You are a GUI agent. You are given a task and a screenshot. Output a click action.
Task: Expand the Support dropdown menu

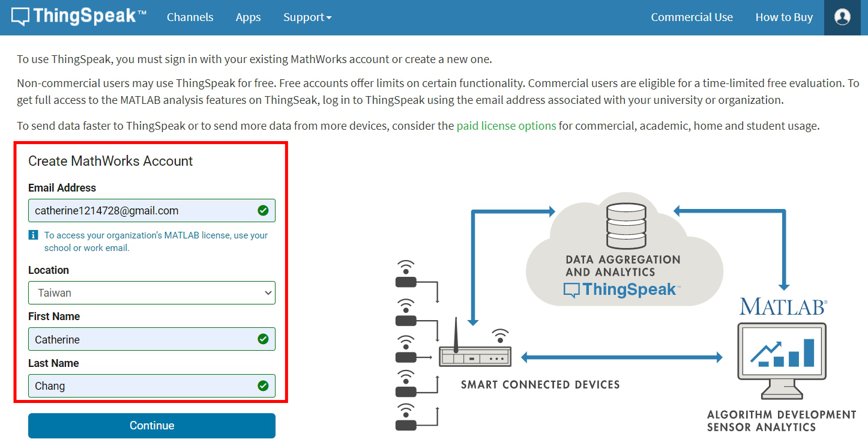(307, 17)
